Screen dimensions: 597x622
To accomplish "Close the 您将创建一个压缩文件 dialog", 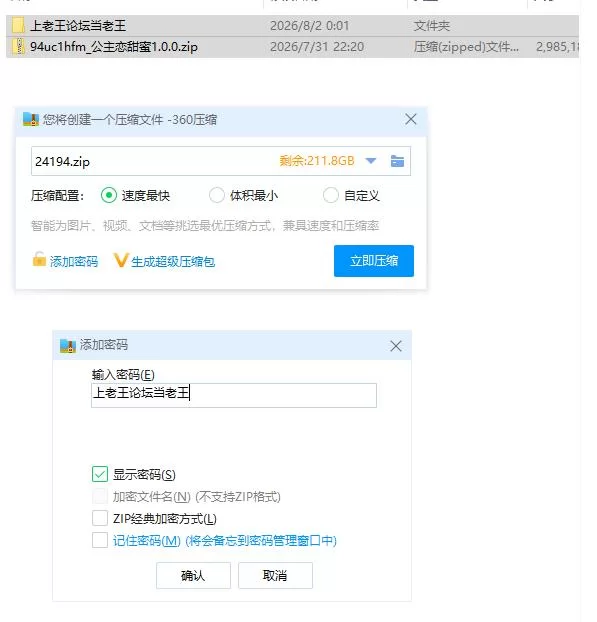I will coord(411,119).
